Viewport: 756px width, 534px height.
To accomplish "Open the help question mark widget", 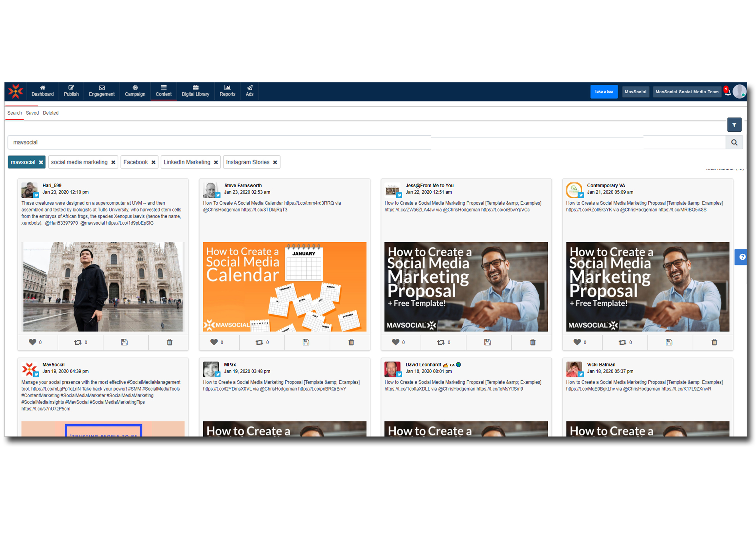I will [741, 257].
